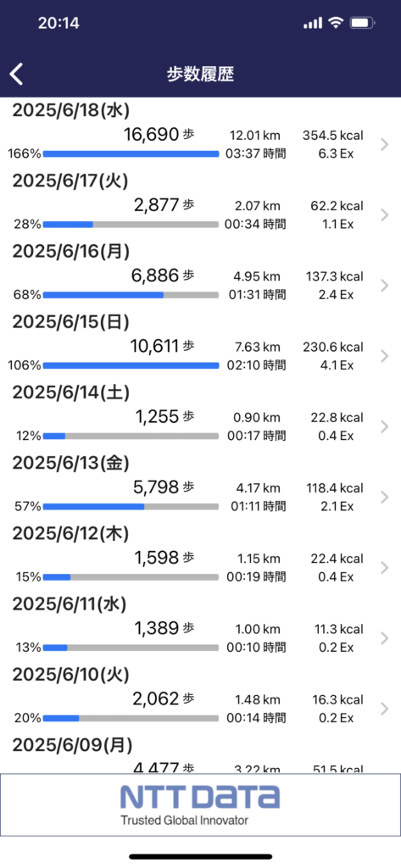Open details chevron for 2025/6/13
The image size is (401, 868).
385,497
